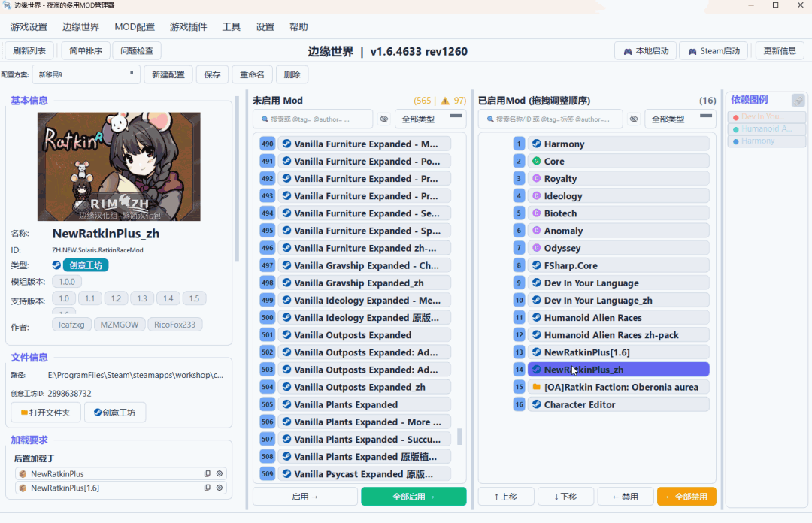Click the Steam icon beside Humanoid Alien Races
812x523 pixels.
coord(537,317)
